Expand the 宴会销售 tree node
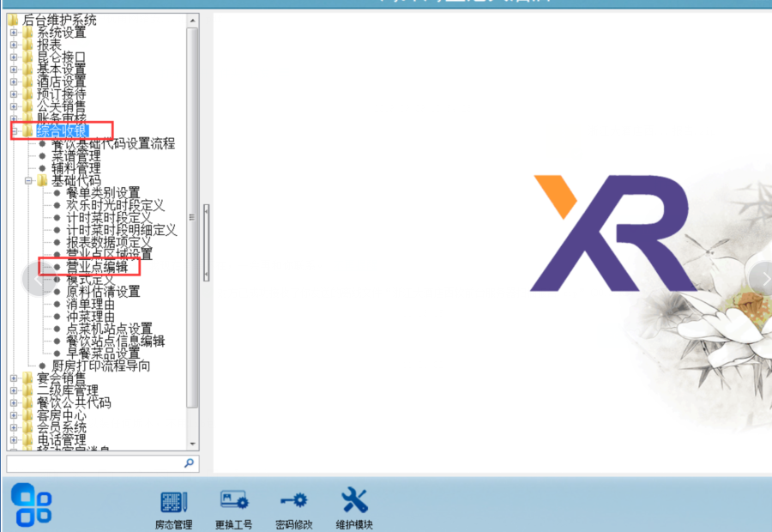772x532 pixels. coord(14,378)
